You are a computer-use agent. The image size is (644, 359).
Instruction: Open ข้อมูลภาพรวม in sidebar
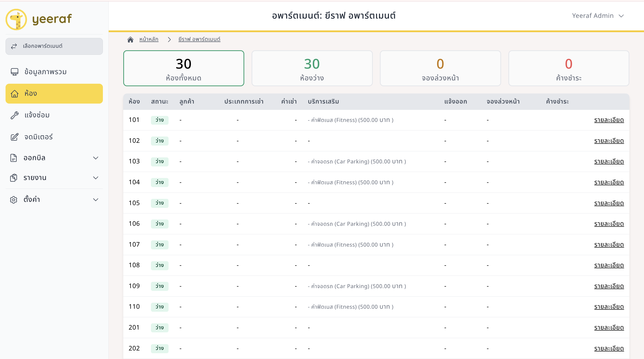tap(54, 72)
